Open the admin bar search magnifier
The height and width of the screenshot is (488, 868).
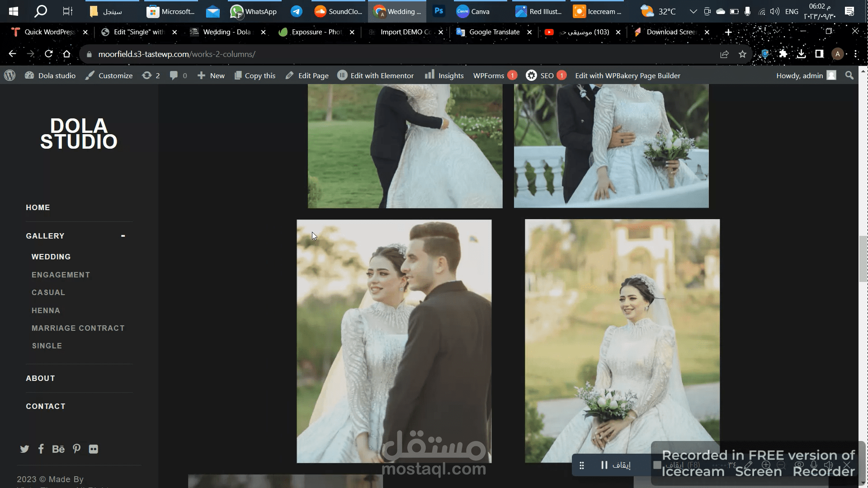pos(849,75)
